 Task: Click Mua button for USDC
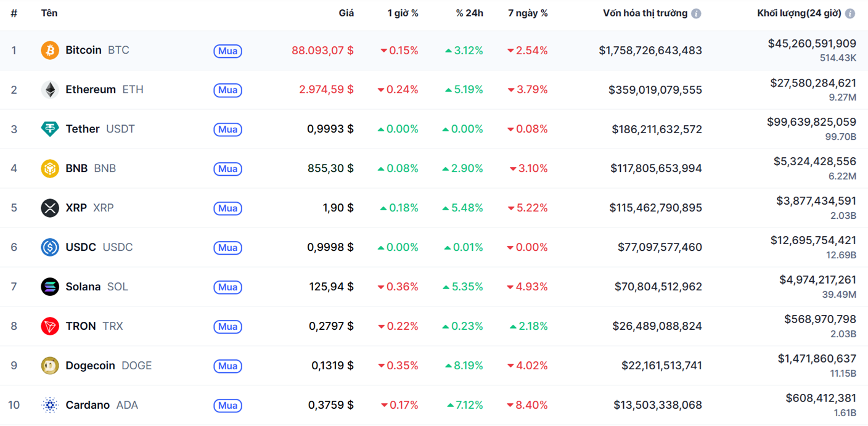(x=227, y=248)
